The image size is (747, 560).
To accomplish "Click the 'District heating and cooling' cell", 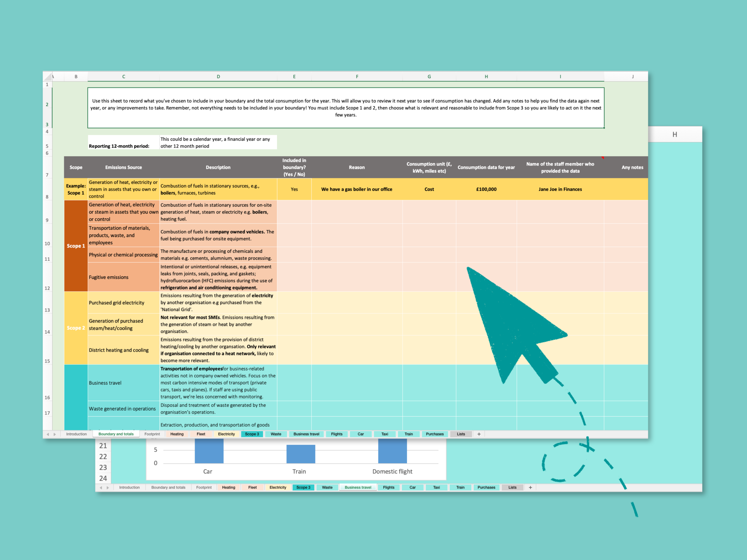I will click(124, 350).
